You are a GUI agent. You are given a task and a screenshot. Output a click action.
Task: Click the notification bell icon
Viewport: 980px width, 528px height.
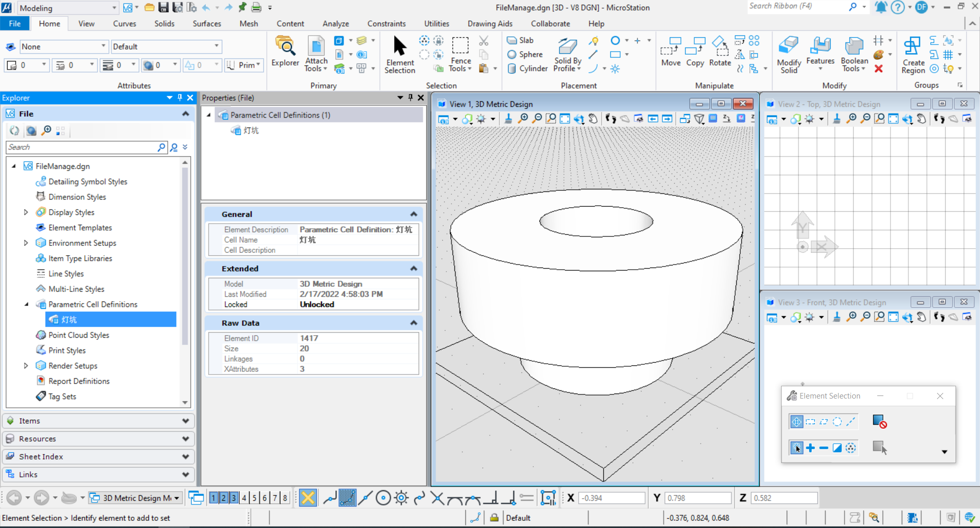click(x=880, y=7)
